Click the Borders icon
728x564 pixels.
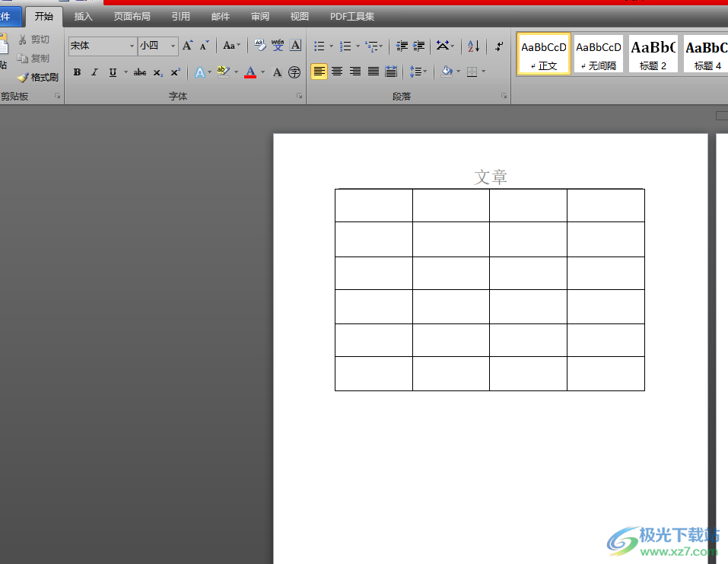(x=472, y=71)
